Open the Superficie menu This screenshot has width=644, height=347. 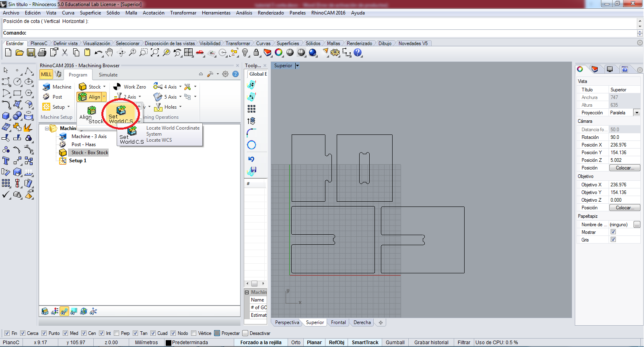pyautogui.click(x=91, y=13)
